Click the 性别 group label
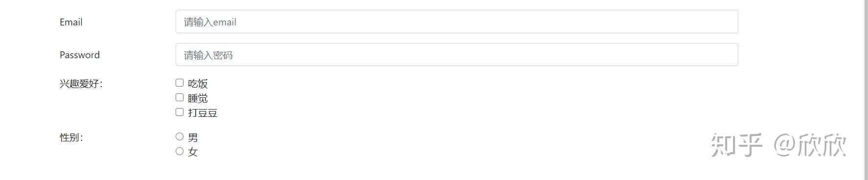This screenshot has height=180, width=868. pyautogui.click(x=71, y=137)
